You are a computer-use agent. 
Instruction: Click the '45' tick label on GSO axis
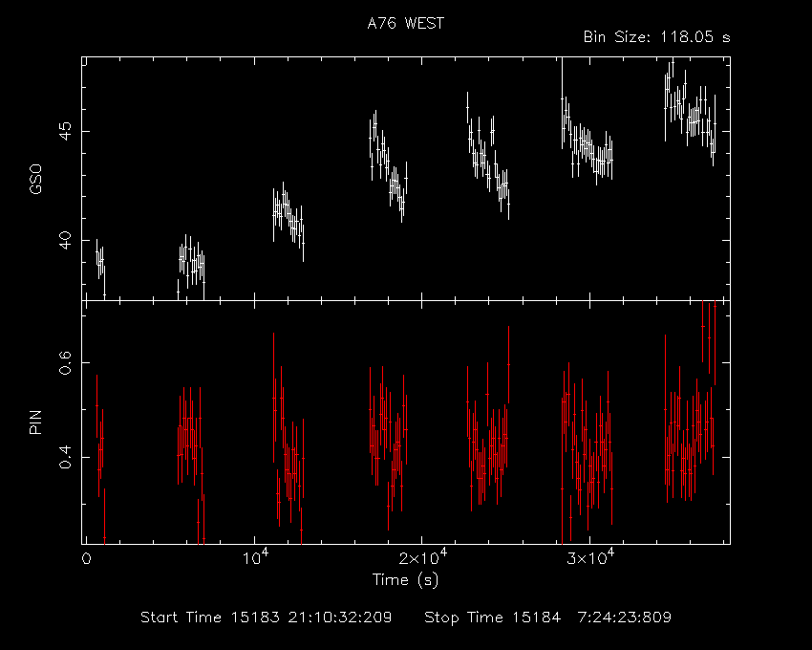[x=65, y=131]
